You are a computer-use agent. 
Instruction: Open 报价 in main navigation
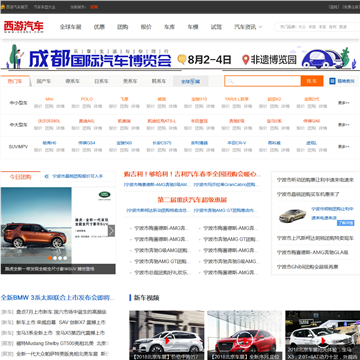[146, 27]
